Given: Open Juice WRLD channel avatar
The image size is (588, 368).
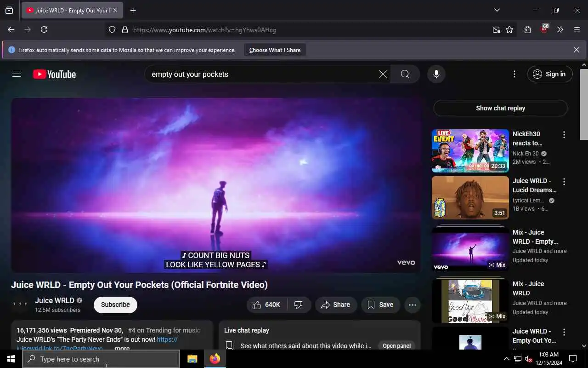Looking at the screenshot, I should (x=20, y=305).
